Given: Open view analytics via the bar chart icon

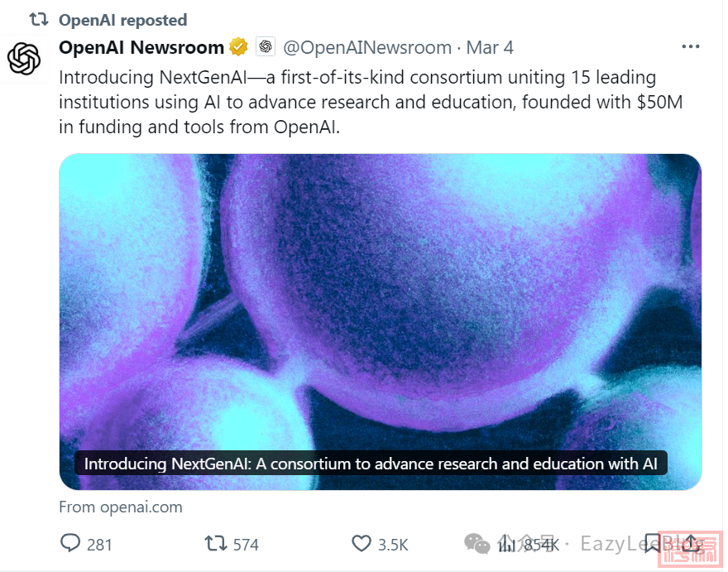Looking at the screenshot, I should pos(506,543).
